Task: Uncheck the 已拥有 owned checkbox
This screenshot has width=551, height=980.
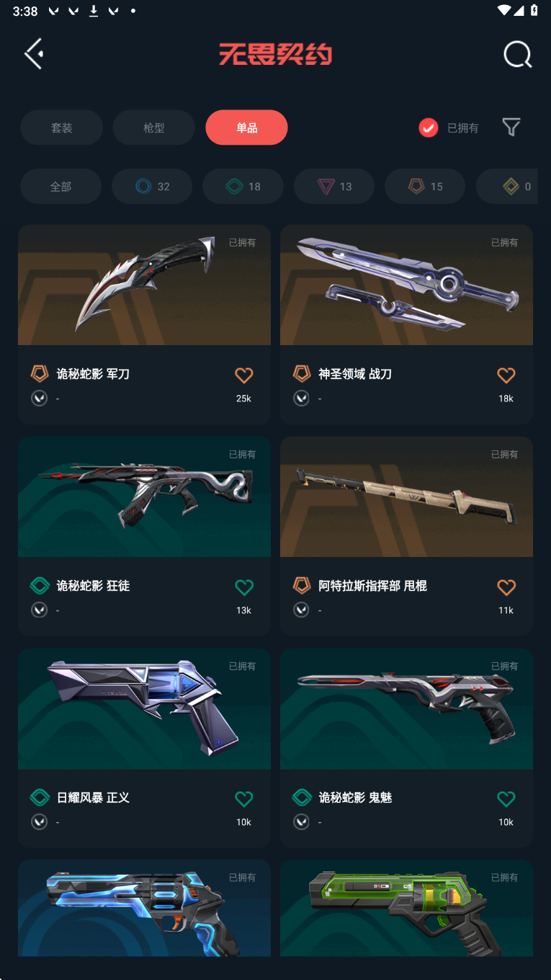Action: click(429, 128)
